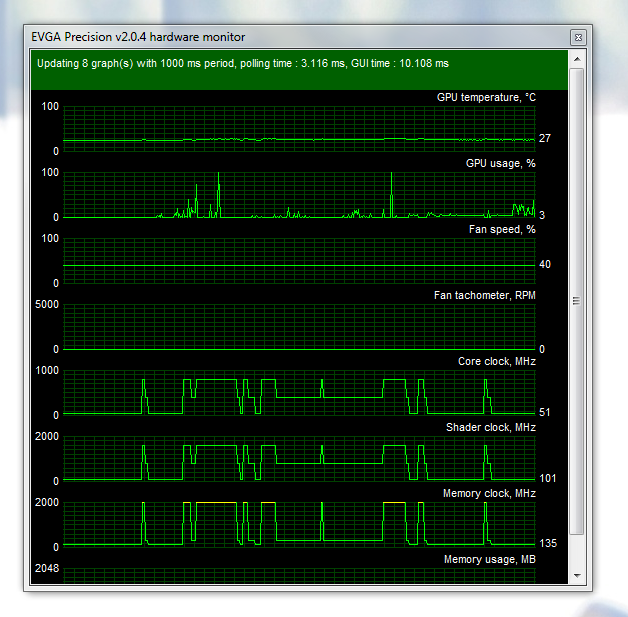Image resolution: width=628 pixels, height=617 pixels.
Task: Click the window title 'EVGA Precision v2.0.4 hardware monitor'
Action: pos(138,37)
